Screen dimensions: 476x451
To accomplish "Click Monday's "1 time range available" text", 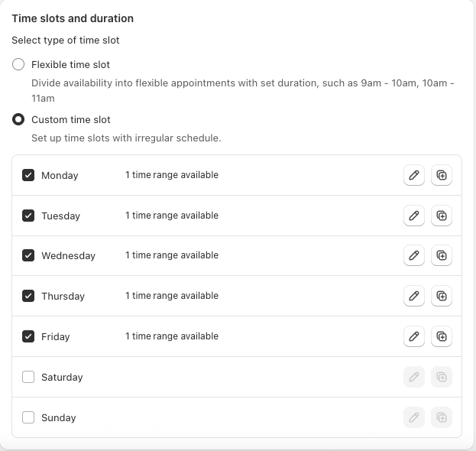I will click(x=172, y=175).
